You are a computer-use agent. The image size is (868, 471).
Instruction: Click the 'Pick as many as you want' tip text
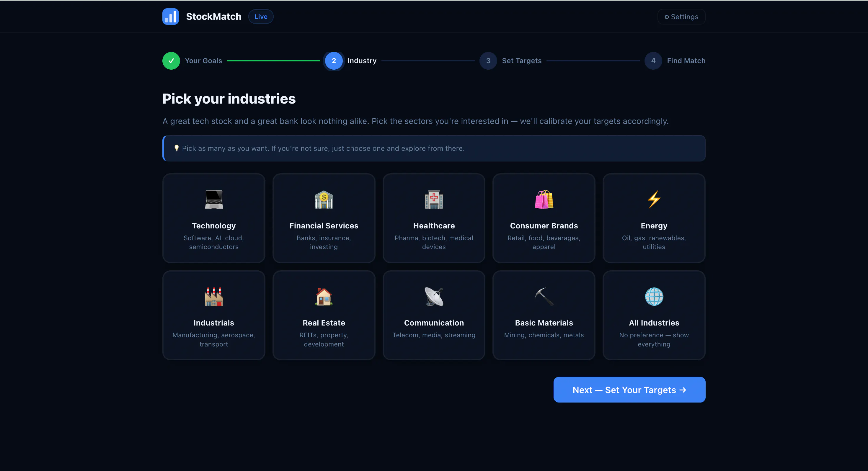[323, 148]
